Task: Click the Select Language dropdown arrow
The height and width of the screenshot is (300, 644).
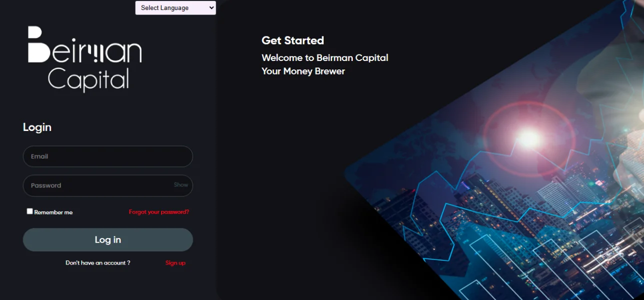Action: tap(211, 8)
